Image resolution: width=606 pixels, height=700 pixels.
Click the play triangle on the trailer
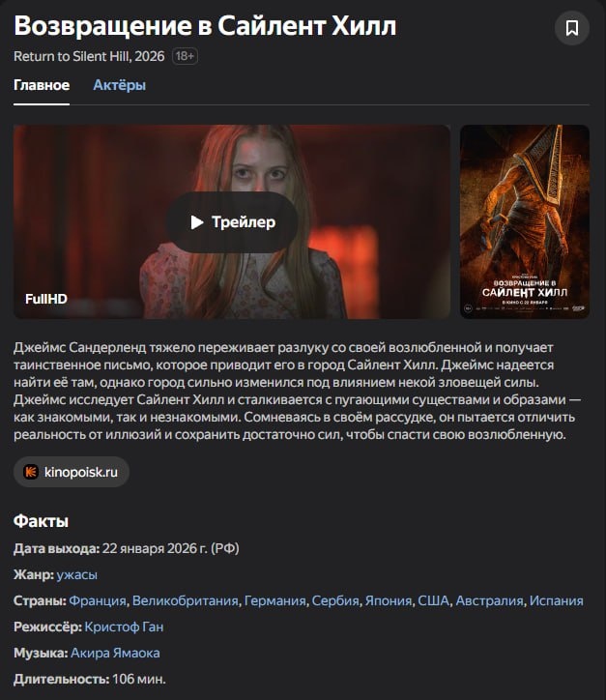tap(197, 222)
